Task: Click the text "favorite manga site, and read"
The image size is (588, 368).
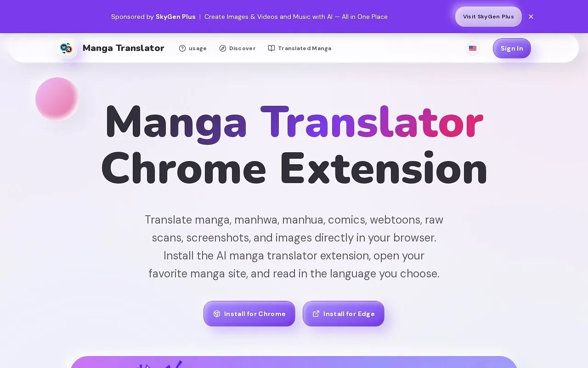Action: point(228,273)
